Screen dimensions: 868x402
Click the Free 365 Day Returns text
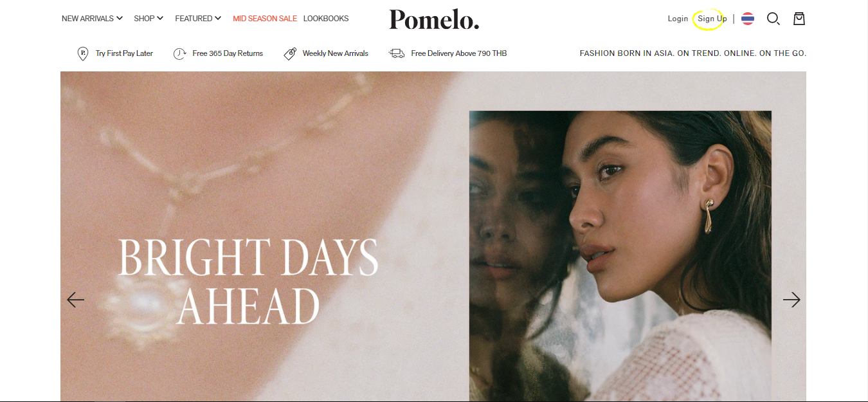point(228,53)
